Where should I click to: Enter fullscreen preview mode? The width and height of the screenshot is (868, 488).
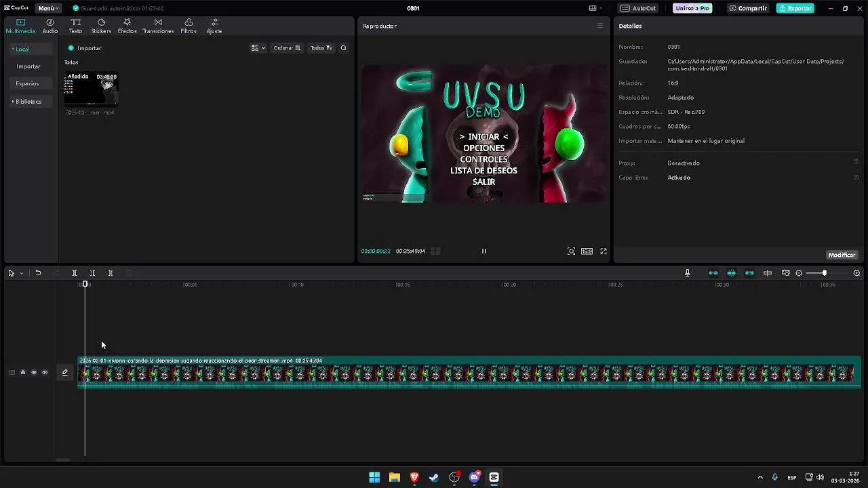(x=604, y=251)
